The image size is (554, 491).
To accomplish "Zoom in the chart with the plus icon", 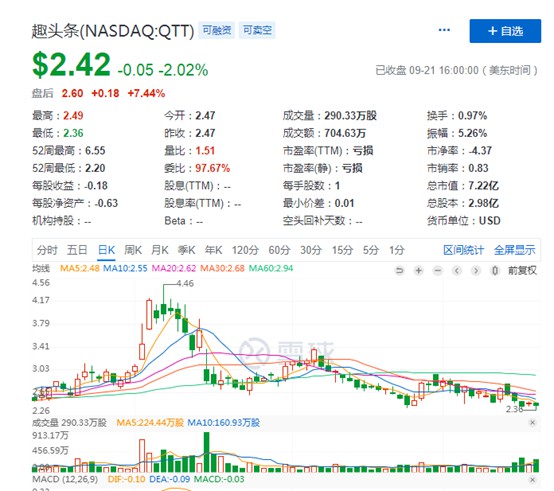I will [419, 271].
